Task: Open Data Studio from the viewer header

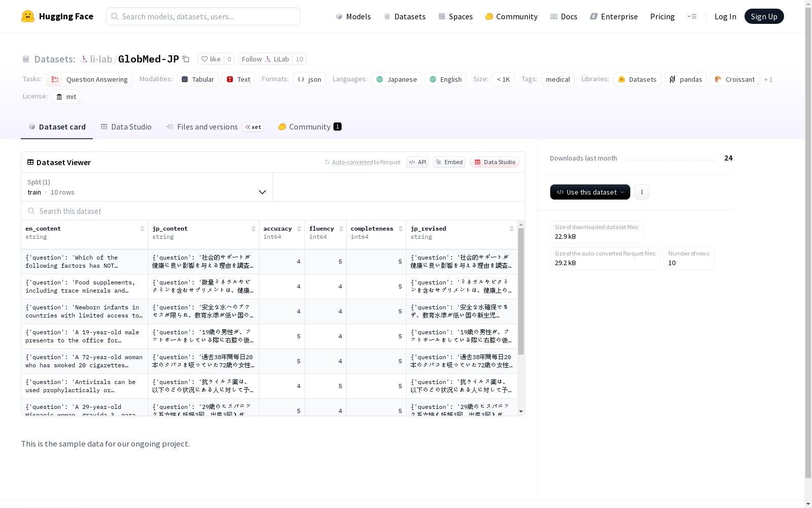Action: [x=494, y=162]
